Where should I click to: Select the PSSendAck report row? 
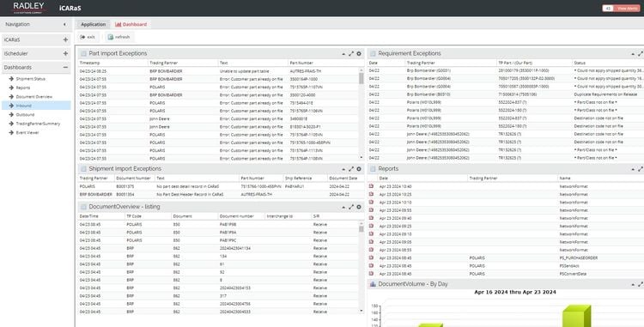pos(506,265)
